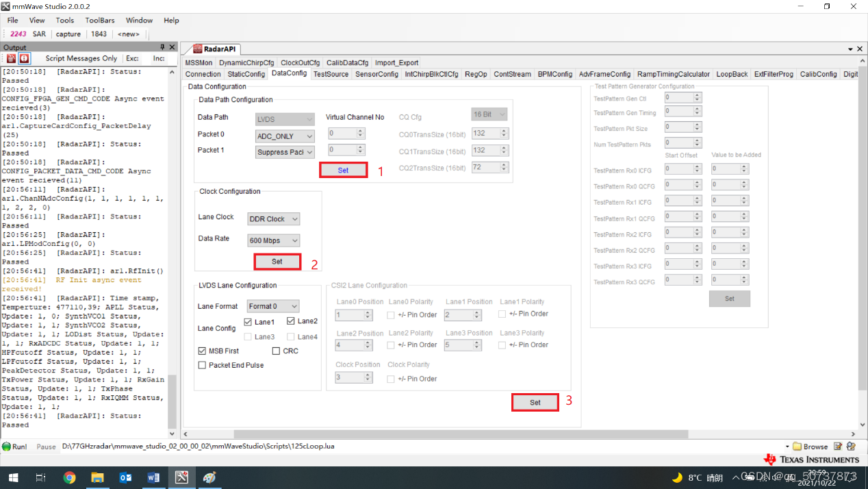Screen dimensions: 868x489
Task: Open the Lane Clock DDR Clock dropdown
Action: point(274,219)
